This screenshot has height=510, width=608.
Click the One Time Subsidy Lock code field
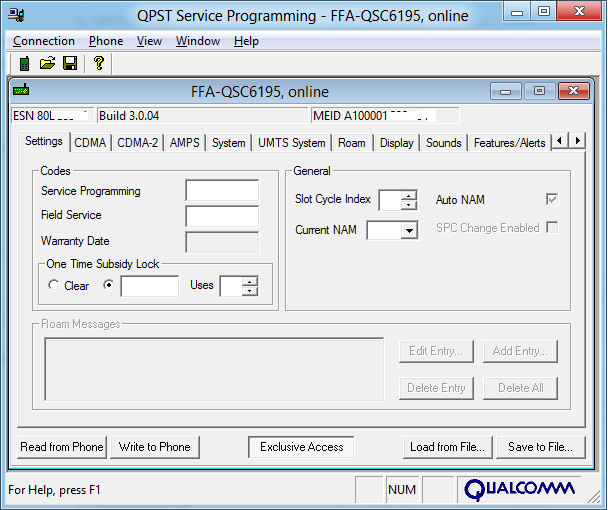pyautogui.click(x=150, y=286)
